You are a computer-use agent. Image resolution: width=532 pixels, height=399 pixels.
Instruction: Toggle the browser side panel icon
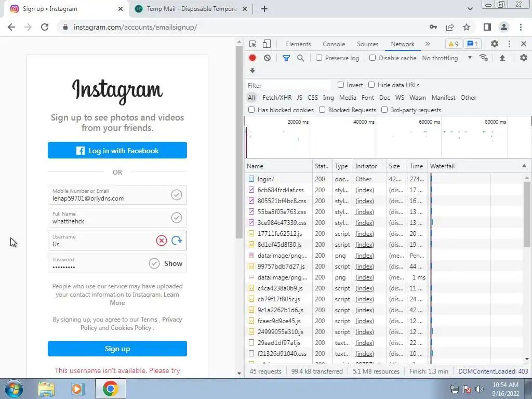click(x=487, y=27)
